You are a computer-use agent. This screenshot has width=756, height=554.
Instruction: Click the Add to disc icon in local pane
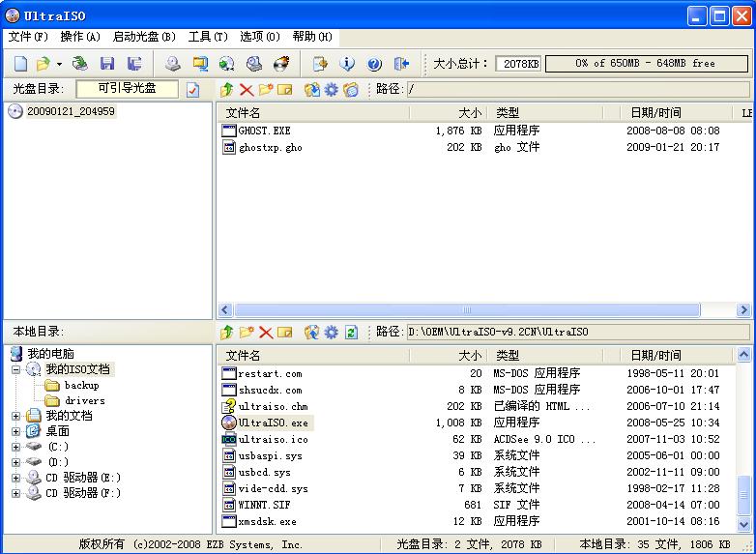click(x=312, y=333)
